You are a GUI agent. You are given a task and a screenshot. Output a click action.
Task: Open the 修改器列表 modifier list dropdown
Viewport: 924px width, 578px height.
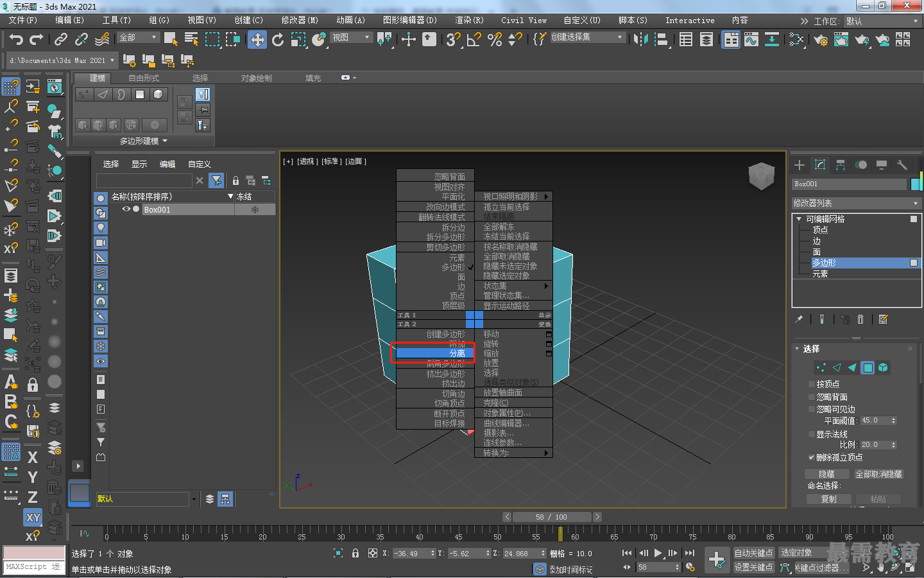coord(857,203)
